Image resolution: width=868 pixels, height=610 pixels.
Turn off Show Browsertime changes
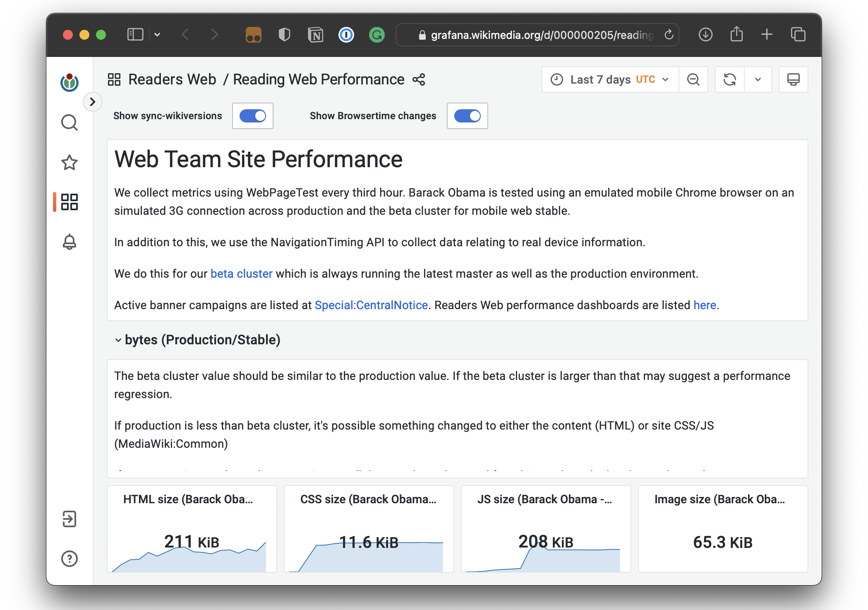coord(468,116)
